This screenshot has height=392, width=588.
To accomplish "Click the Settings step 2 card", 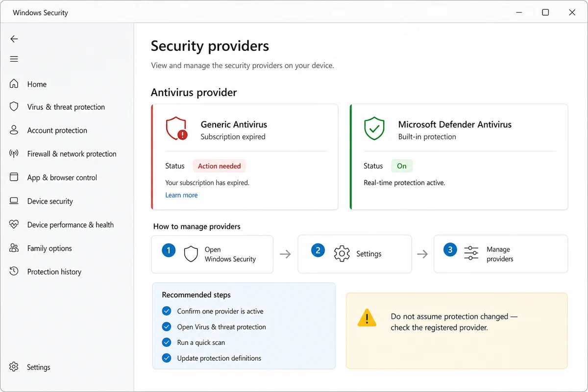I will pos(355,254).
